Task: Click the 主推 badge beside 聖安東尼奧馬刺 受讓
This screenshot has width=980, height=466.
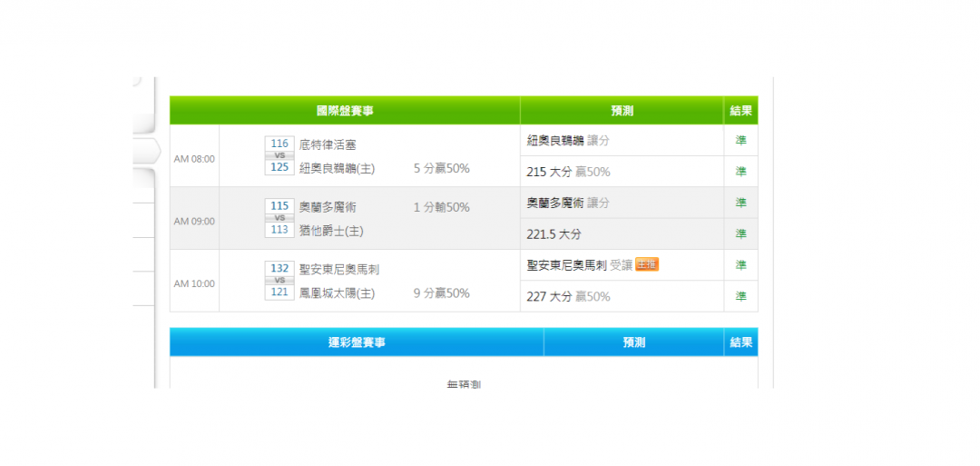Action: (647, 264)
